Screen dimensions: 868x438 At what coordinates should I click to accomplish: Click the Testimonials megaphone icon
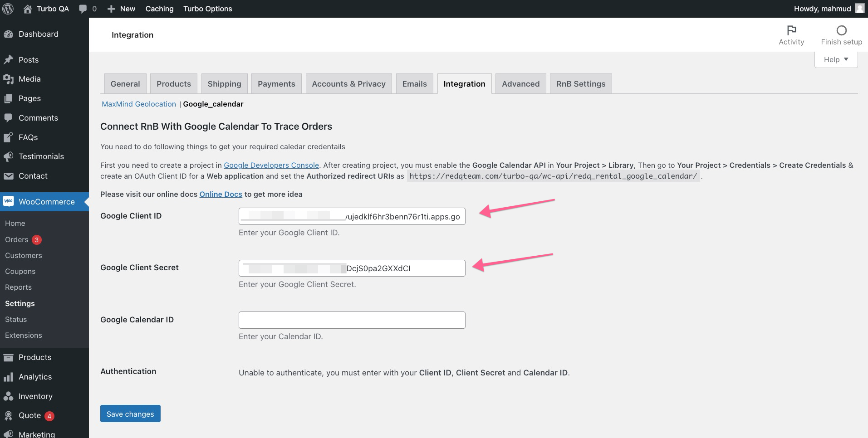click(x=8, y=156)
